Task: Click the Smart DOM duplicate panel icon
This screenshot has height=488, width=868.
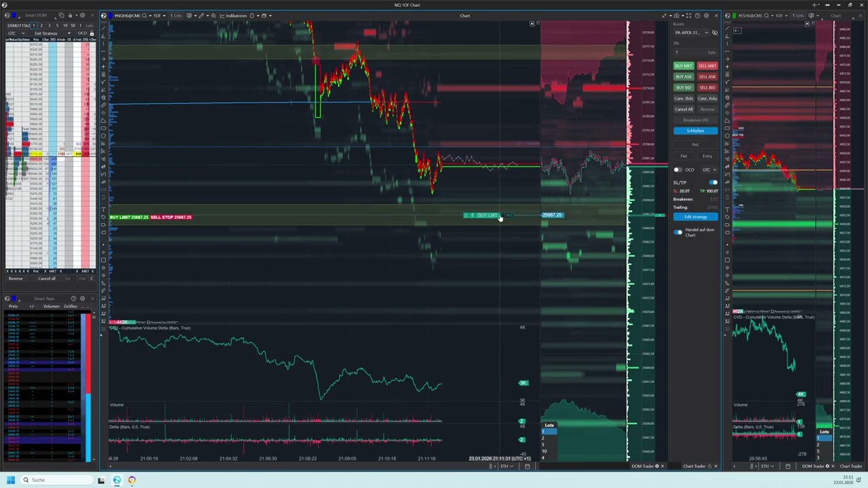Action: 61,15
